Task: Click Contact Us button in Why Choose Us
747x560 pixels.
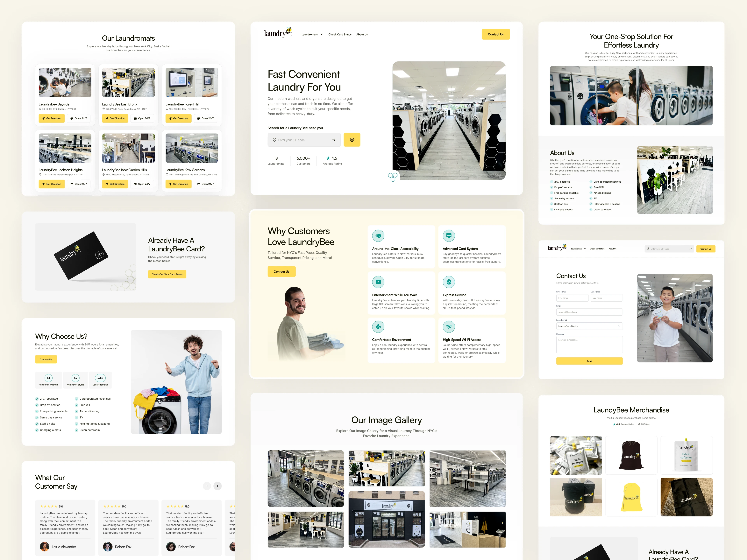Action: pos(46,360)
